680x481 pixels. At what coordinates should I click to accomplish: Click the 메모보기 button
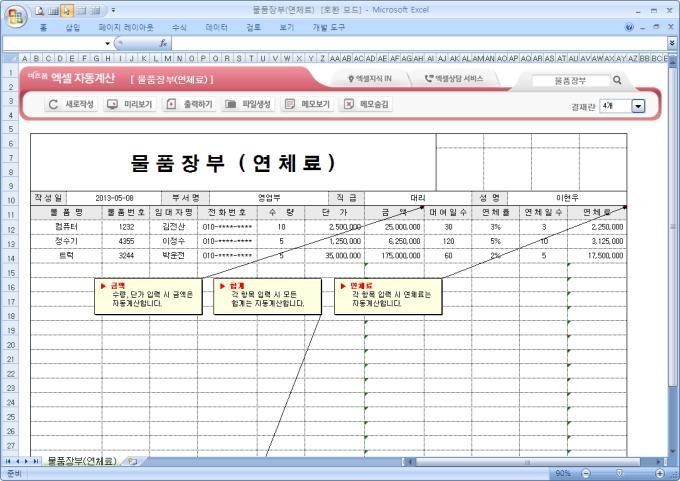[307, 104]
